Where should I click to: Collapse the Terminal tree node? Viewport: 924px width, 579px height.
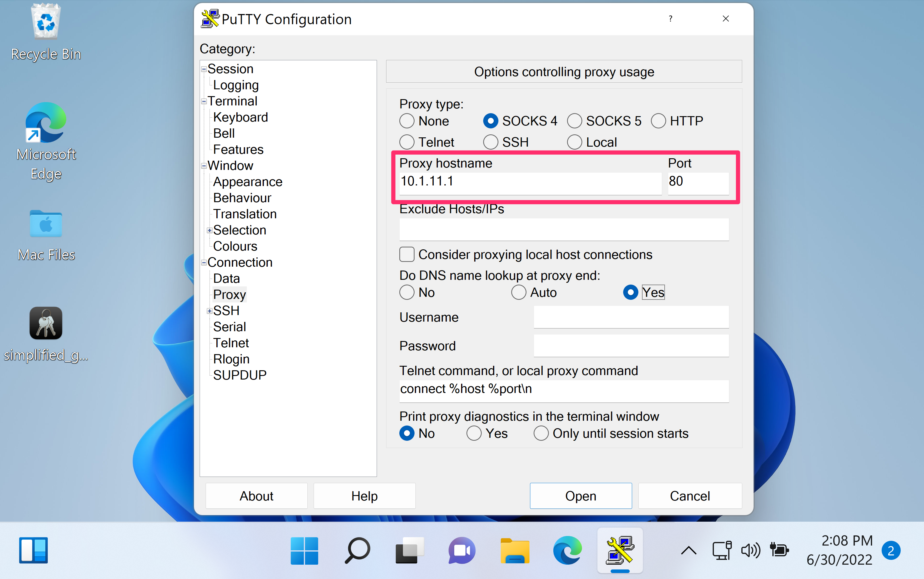click(204, 102)
